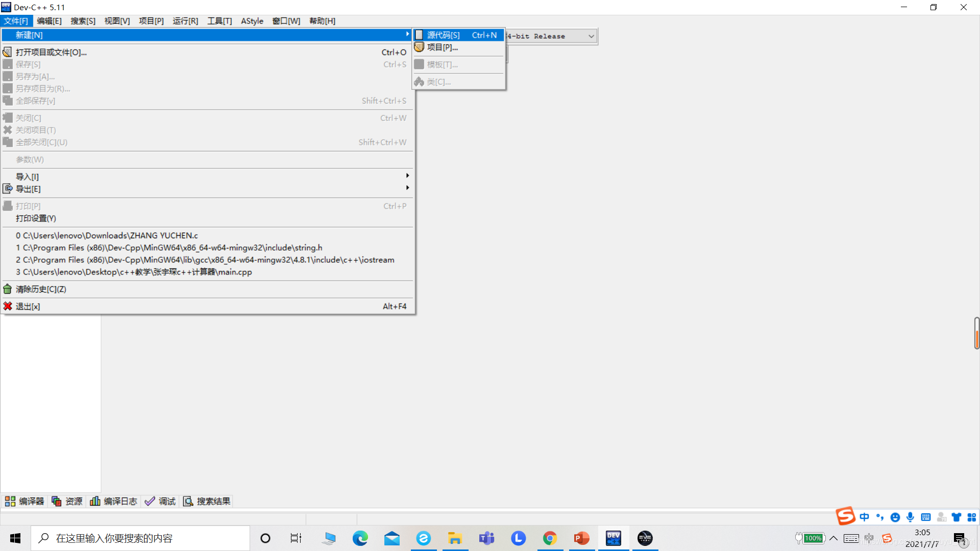Show hidden system tray icons chevron
This screenshot has height=551, width=980.
click(834, 538)
